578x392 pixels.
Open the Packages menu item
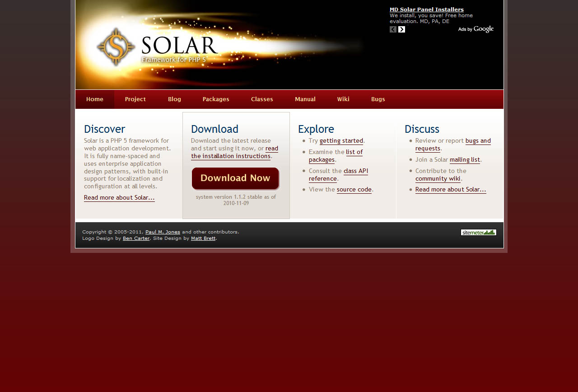(x=216, y=99)
